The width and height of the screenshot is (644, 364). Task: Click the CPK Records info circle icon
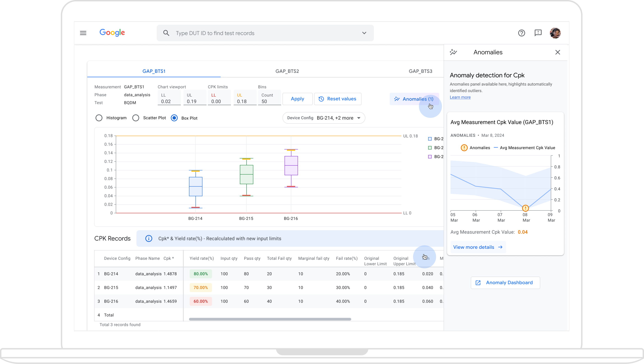(149, 238)
